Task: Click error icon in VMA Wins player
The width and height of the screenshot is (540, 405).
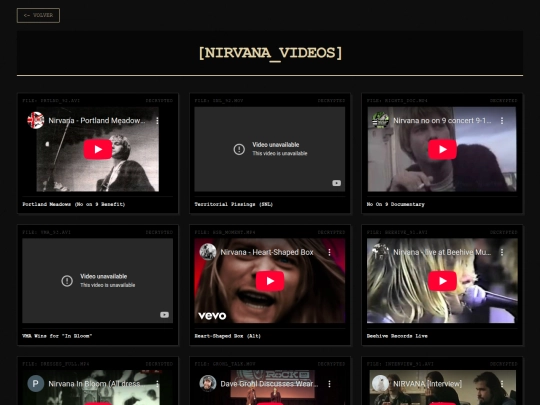Action: click(x=67, y=281)
